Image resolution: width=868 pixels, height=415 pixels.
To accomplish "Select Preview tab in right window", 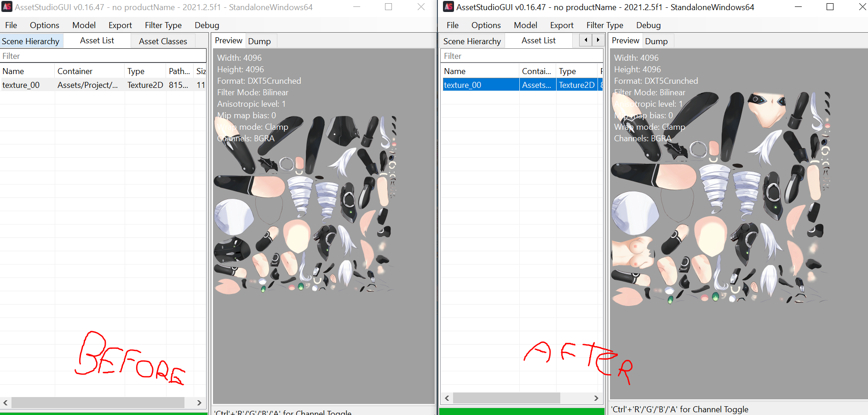I will click(626, 40).
